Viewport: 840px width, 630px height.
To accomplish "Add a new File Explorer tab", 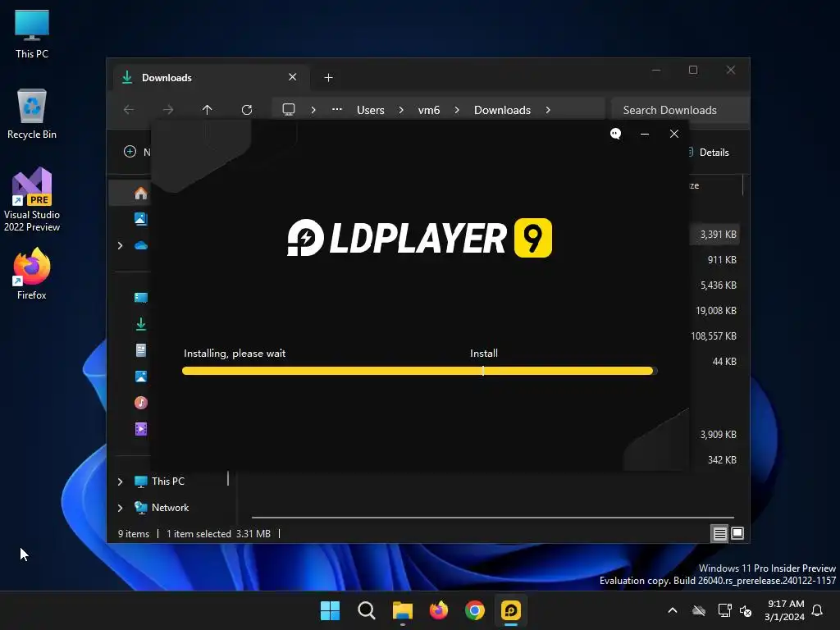I will [328, 78].
